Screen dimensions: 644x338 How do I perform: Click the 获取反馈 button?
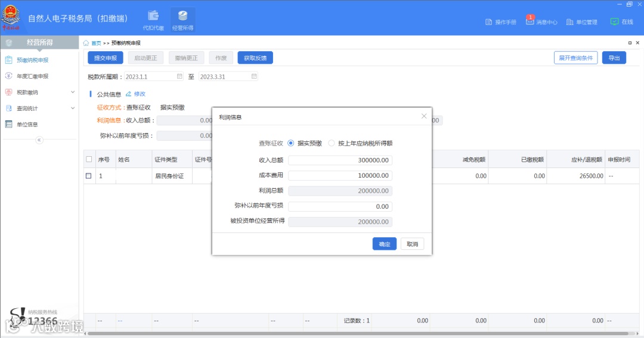255,58
